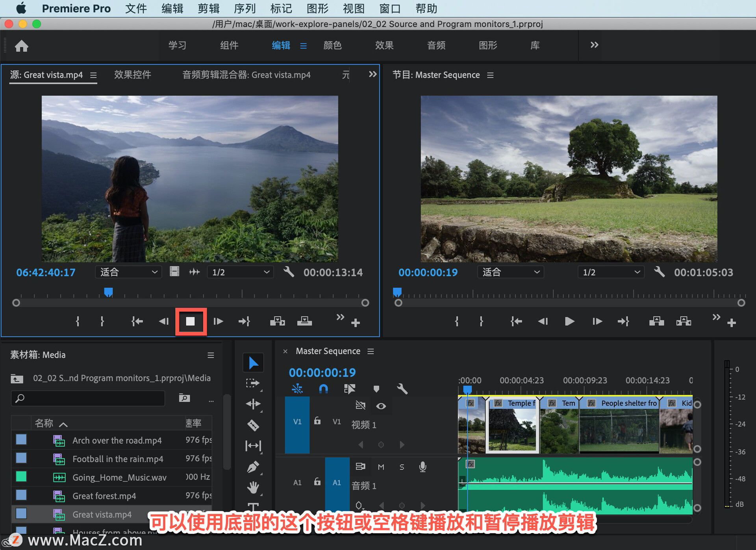Mark Out point in Source monitor

tap(102, 321)
